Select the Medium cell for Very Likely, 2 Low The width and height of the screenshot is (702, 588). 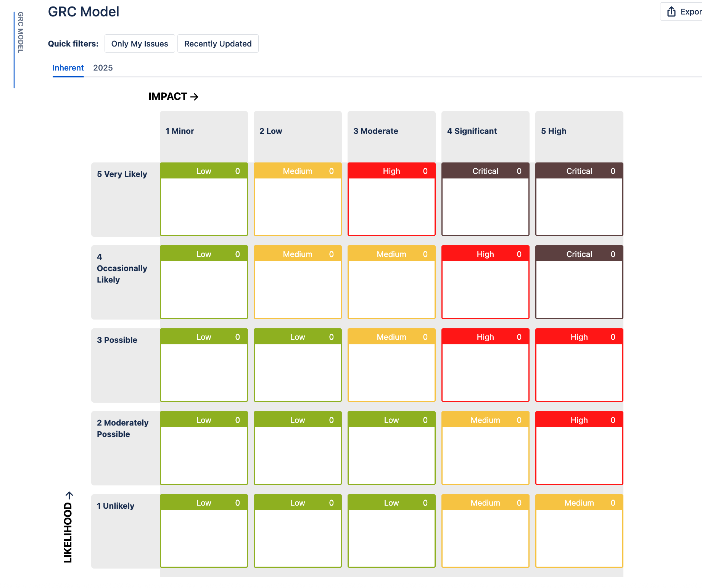coord(298,199)
